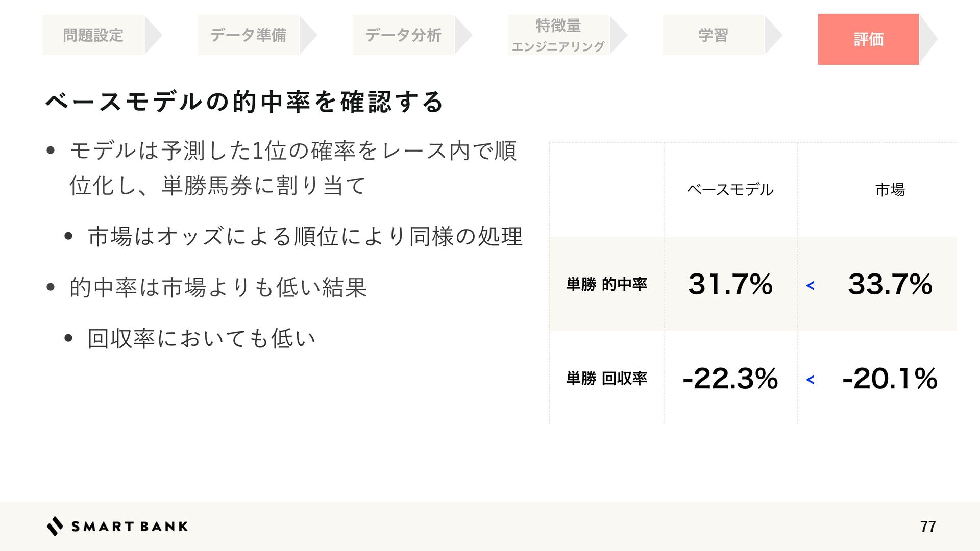
Task: Click the blue less-than sign beside 33.7%
Action: (810, 286)
